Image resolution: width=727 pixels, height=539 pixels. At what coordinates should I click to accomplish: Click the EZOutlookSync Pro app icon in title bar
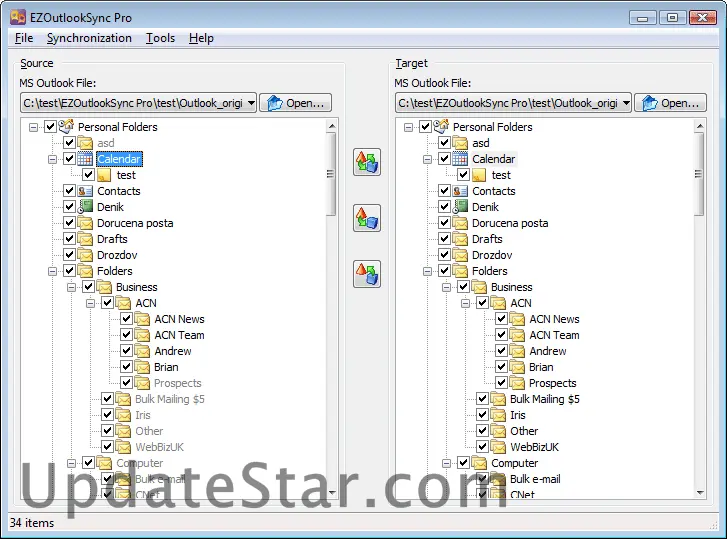pos(18,17)
